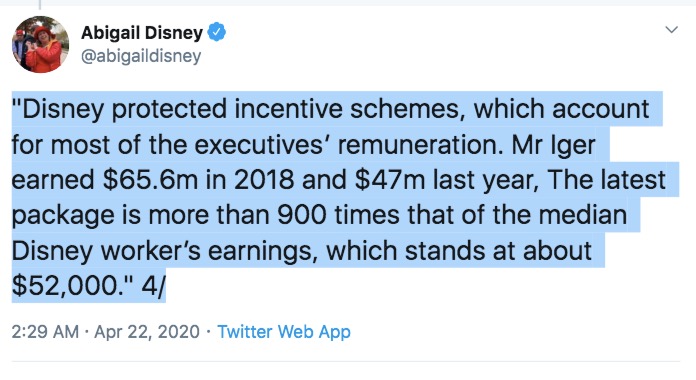The height and width of the screenshot is (380, 696).
Task: Click the year 2018 in the tweet
Action: (264, 180)
